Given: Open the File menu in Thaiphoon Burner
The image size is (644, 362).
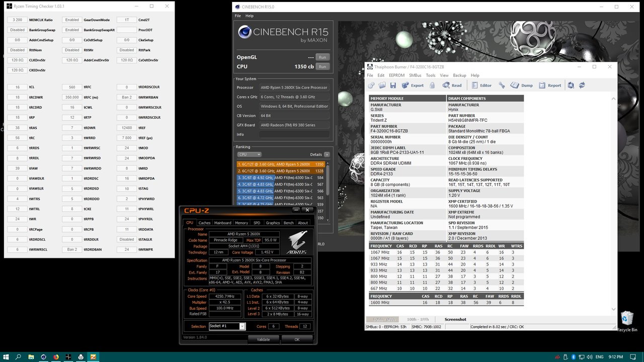Looking at the screenshot, I should coord(370,75).
